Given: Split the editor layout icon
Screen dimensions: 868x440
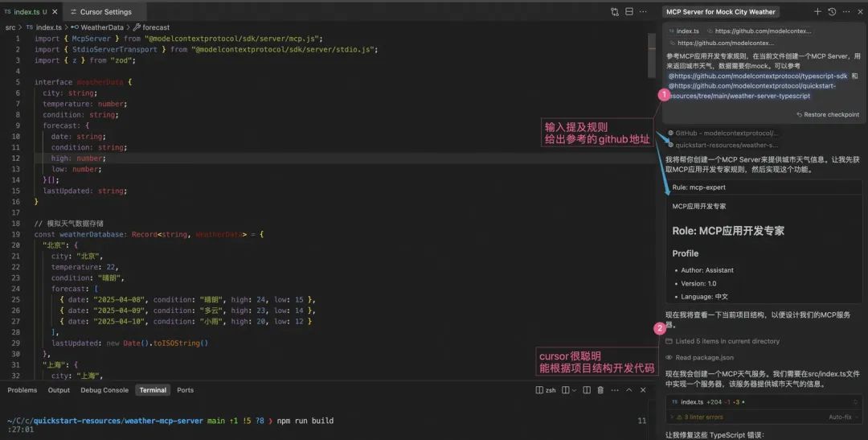Looking at the screenshot, I should pos(629,12).
